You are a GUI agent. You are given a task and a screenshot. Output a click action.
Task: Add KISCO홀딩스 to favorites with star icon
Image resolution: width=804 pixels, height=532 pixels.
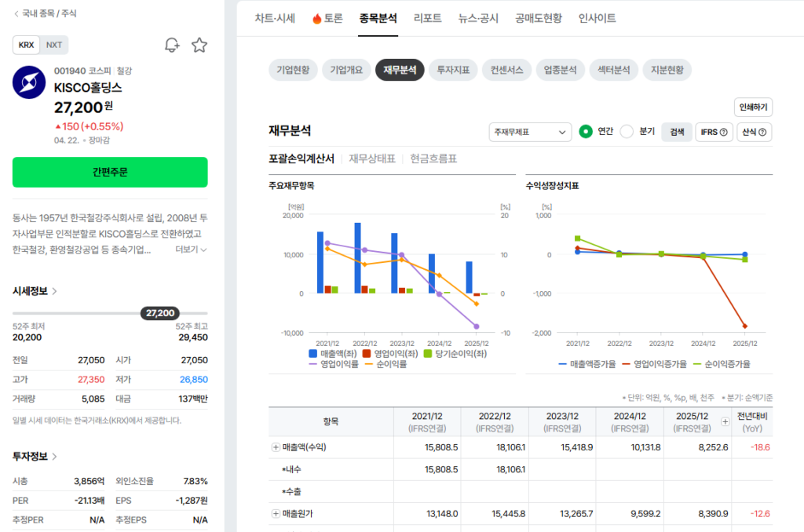[x=199, y=45]
